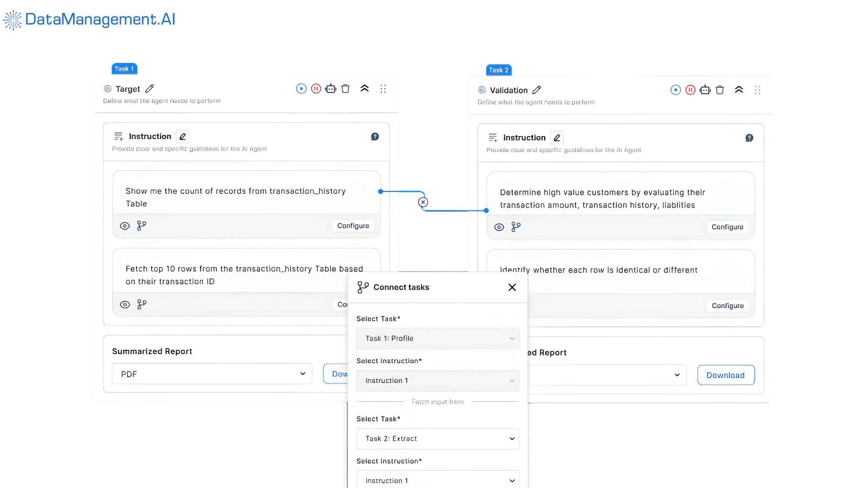Select the 'Fetch top 10 rows' instruction text
Screen dimensions: 868x488
coord(244,275)
